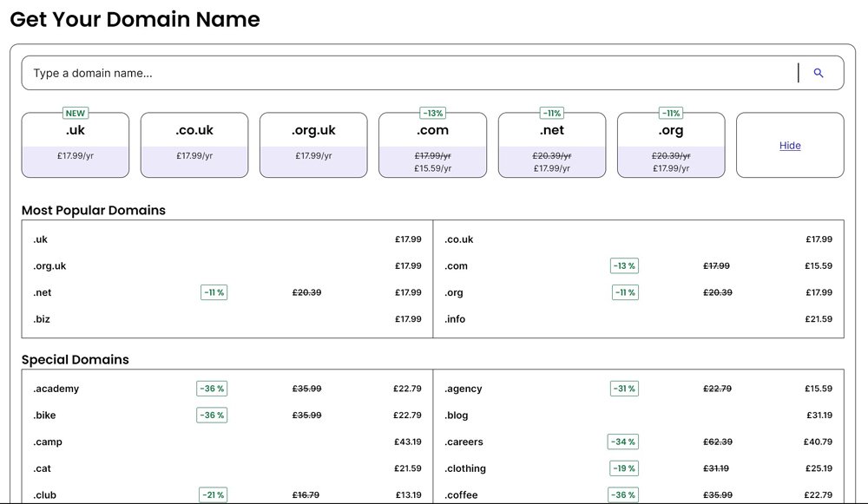Click .uk row in Most Popular Domains
Screen dimensions: 868x504
227,239
